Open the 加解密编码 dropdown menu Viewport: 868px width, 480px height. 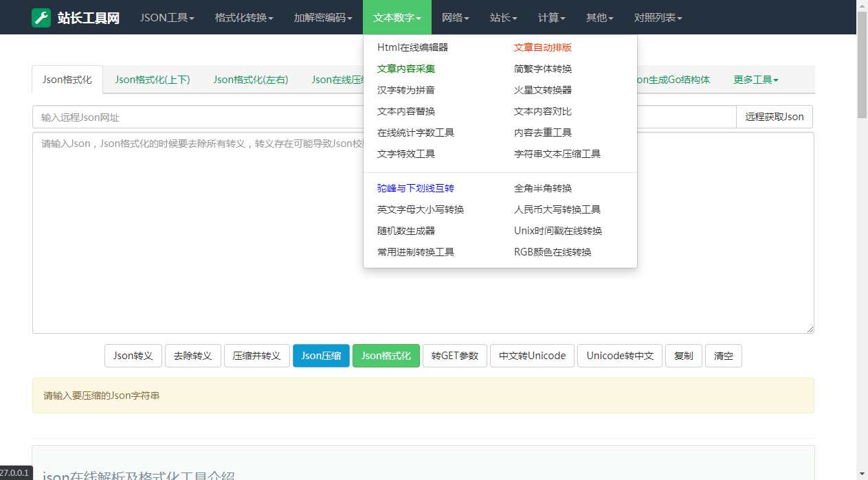(322, 17)
